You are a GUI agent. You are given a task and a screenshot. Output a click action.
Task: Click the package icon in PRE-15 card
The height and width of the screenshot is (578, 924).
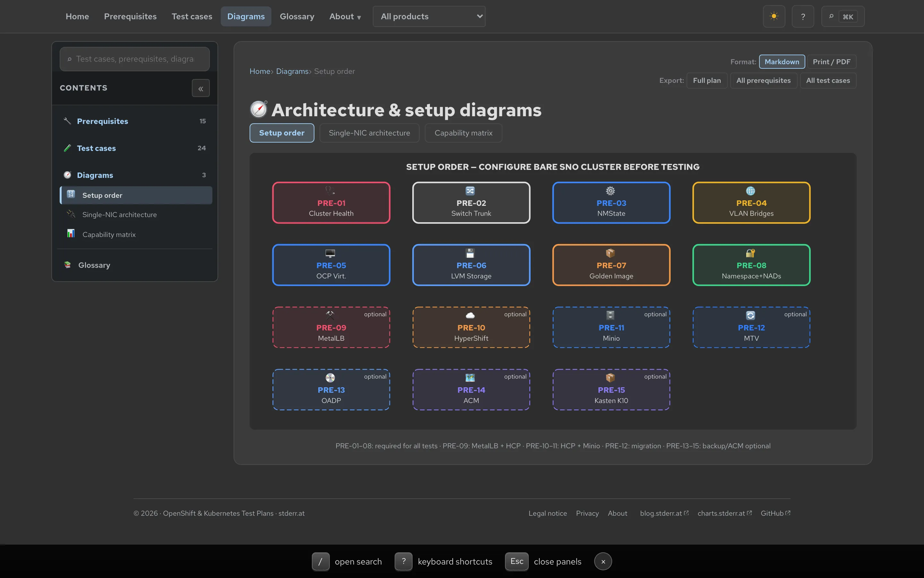point(610,378)
